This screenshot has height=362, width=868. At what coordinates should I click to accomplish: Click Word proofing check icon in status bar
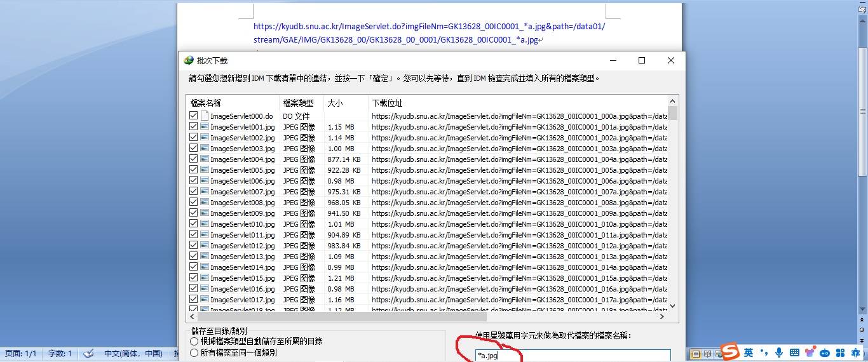tap(89, 354)
